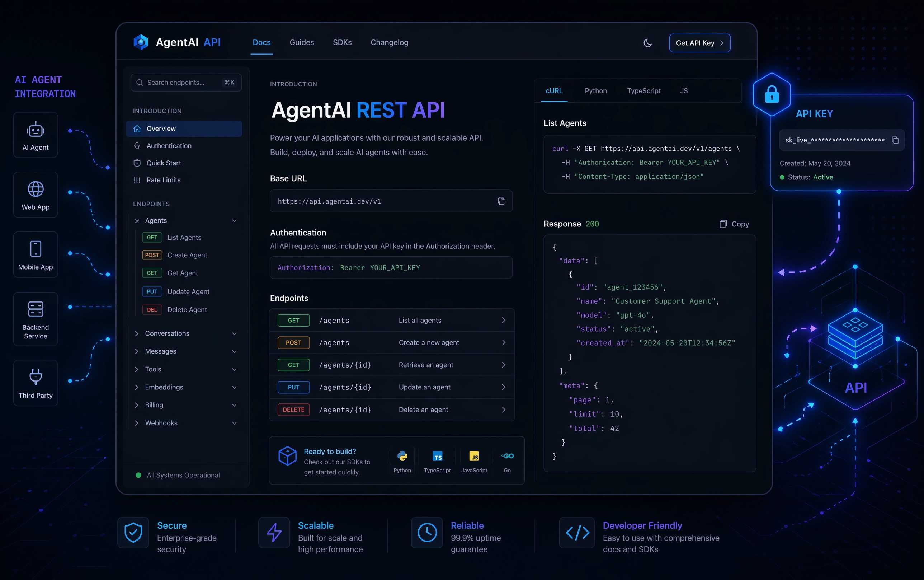Click Webhooks dropdown arrow on right
The width and height of the screenshot is (924, 580).
(234, 423)
